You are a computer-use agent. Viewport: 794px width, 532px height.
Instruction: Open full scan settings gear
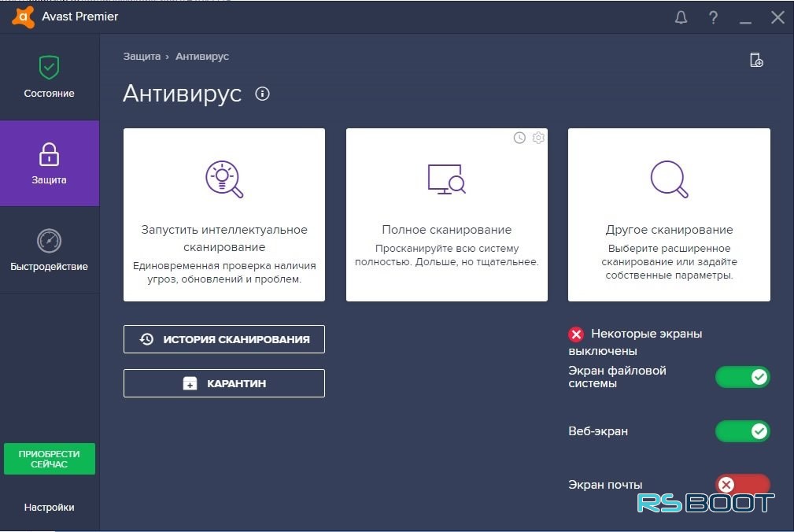point(538,138)
